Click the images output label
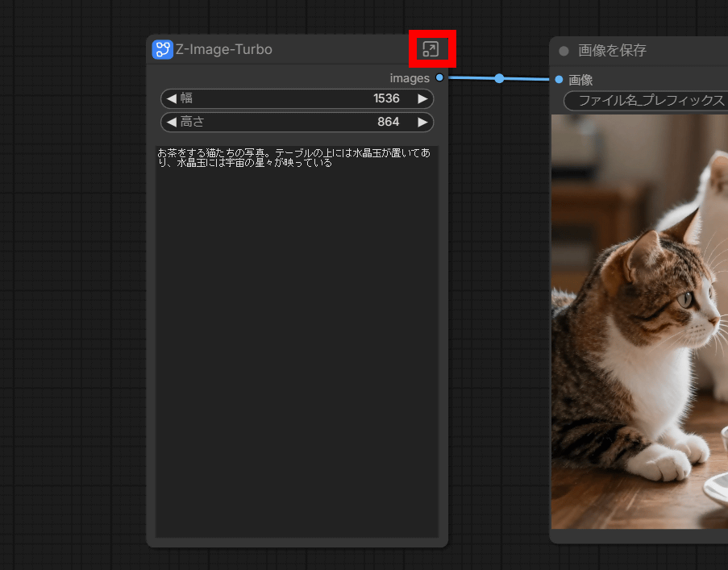This screenshot has height=570, width=728. (x=410, y=78)
